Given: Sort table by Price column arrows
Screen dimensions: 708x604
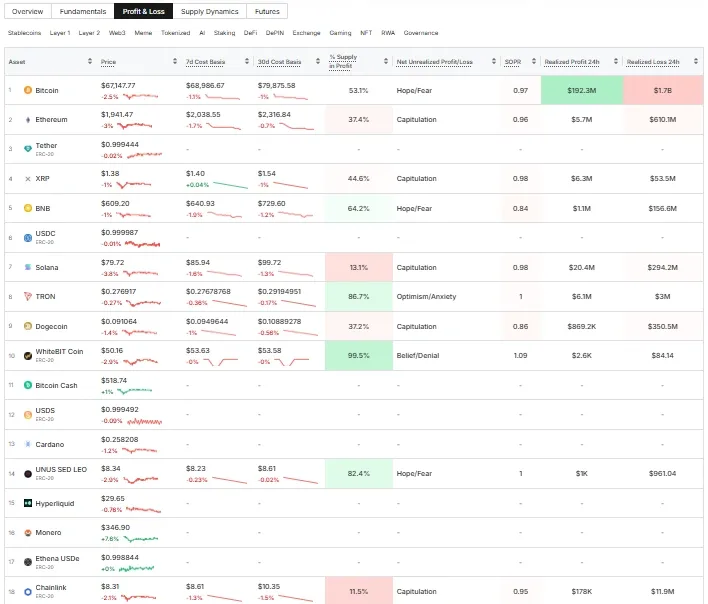Looking at the screenshot, I should pyautogui.click(x=175, y=61).
